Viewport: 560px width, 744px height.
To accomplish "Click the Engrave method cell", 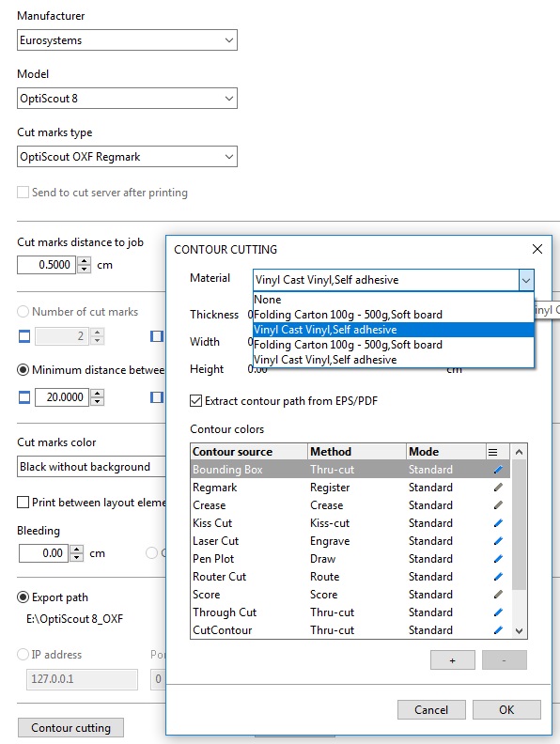I will pos(330,541).
